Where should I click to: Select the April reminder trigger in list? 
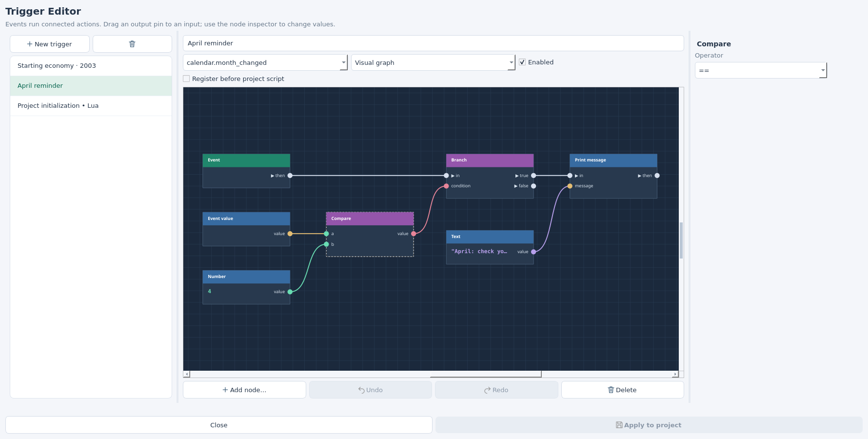(91, 86)
